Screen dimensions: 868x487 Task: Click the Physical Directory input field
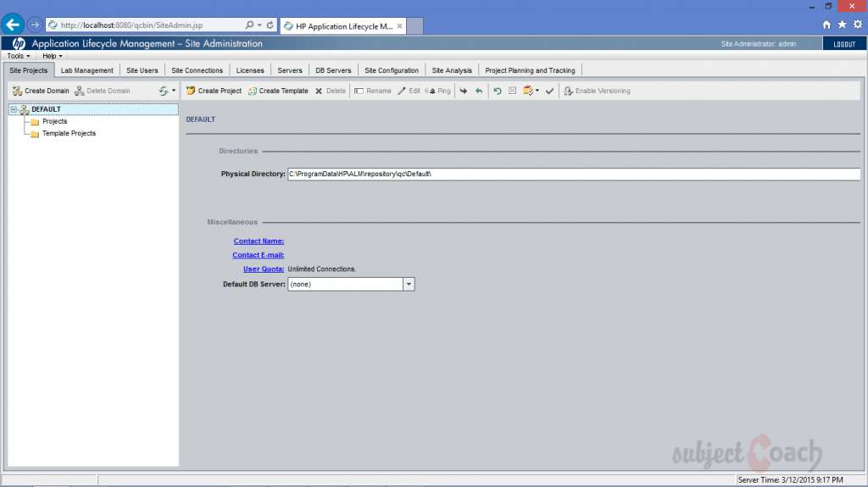[x=574, y=174]
